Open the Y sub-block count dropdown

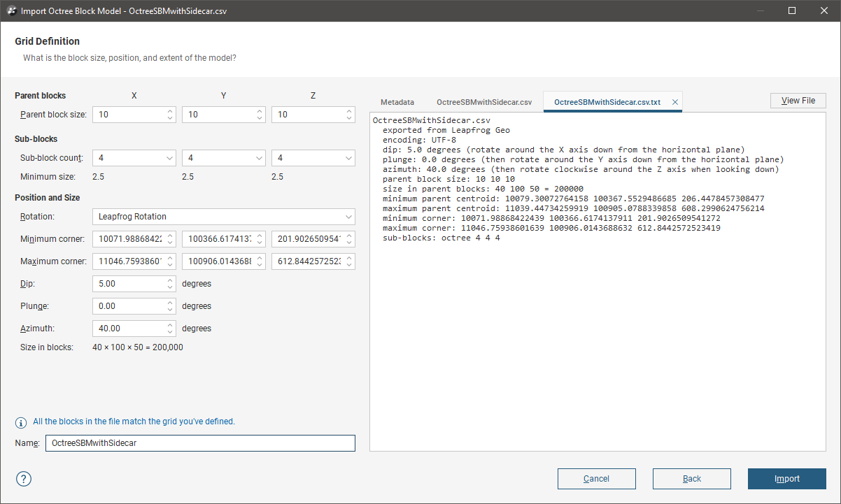tap(224, 158)
